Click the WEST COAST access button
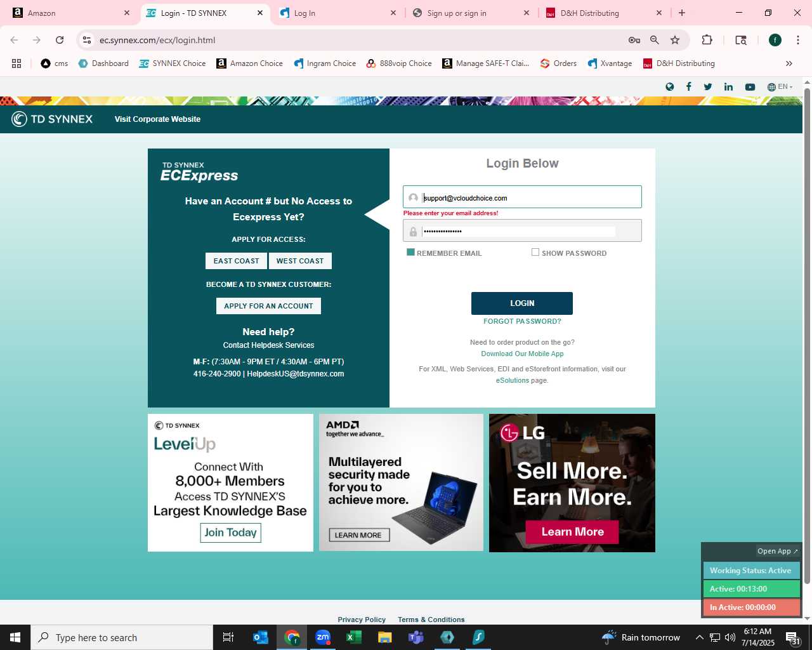This screenshot has height=650, width=812. pos(300,261)
